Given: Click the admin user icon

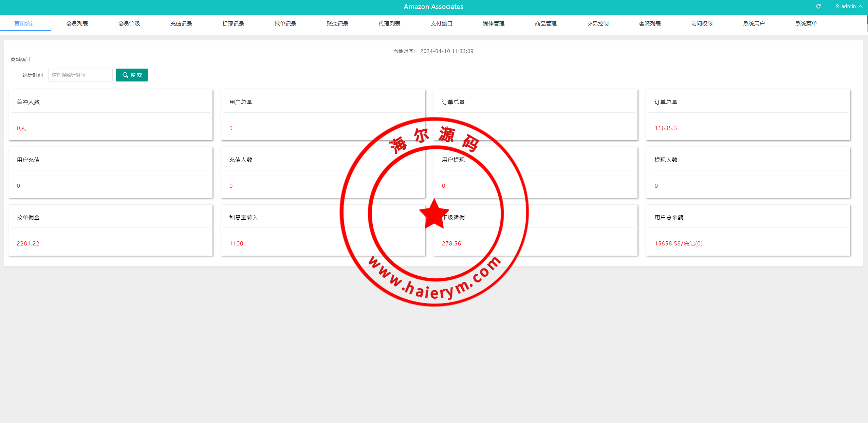Looking at the screenshot, I should tap(837, 6).
